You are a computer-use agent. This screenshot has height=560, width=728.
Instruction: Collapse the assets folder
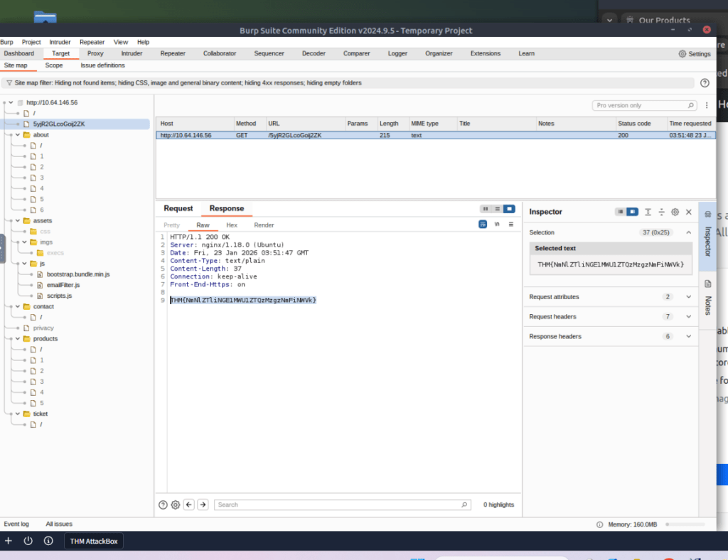pyautogui.click(x=18, y=221)
